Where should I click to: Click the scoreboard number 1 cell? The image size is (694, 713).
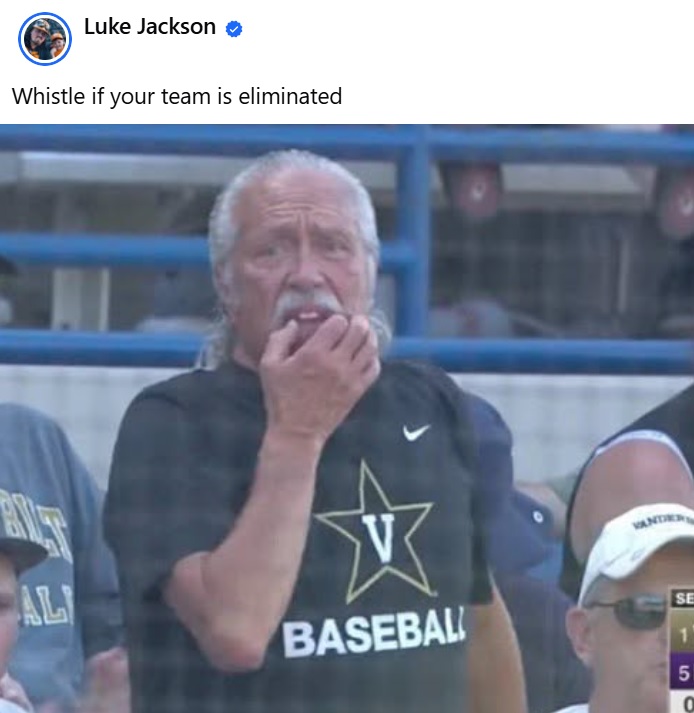click(x=682, y=637)
